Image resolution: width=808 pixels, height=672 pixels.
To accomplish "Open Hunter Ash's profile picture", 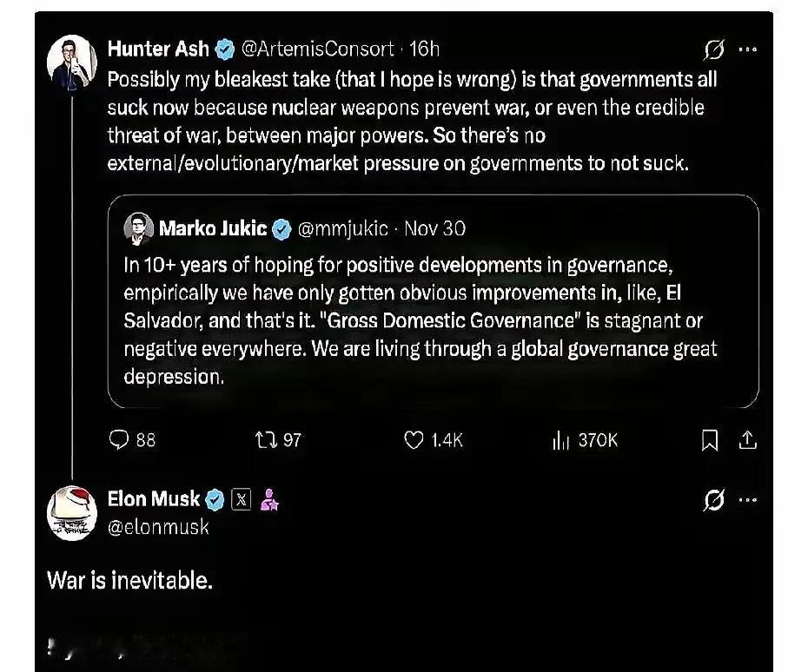I will [71, 62].
